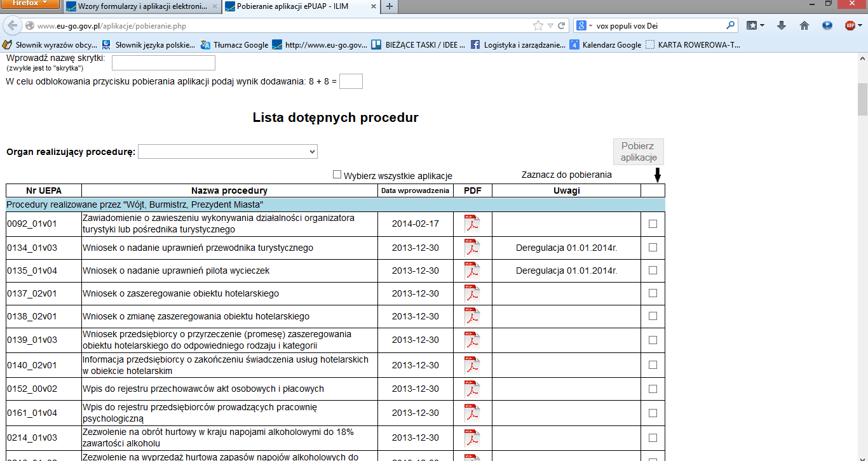Open Słownik języka polskiego bookmark

click(149, 44)
